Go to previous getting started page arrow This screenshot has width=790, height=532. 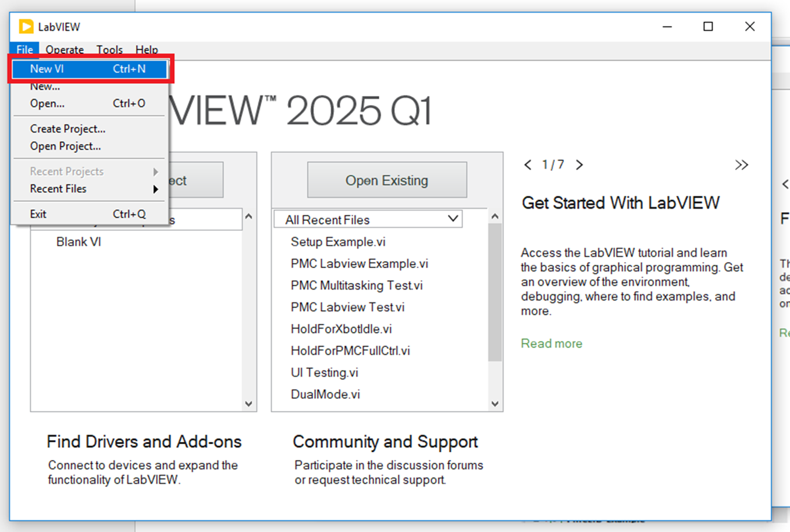528,165
